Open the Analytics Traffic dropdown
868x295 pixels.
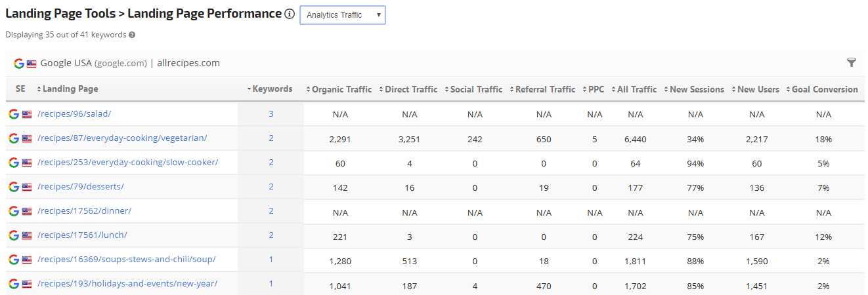(x=342, y=15)
